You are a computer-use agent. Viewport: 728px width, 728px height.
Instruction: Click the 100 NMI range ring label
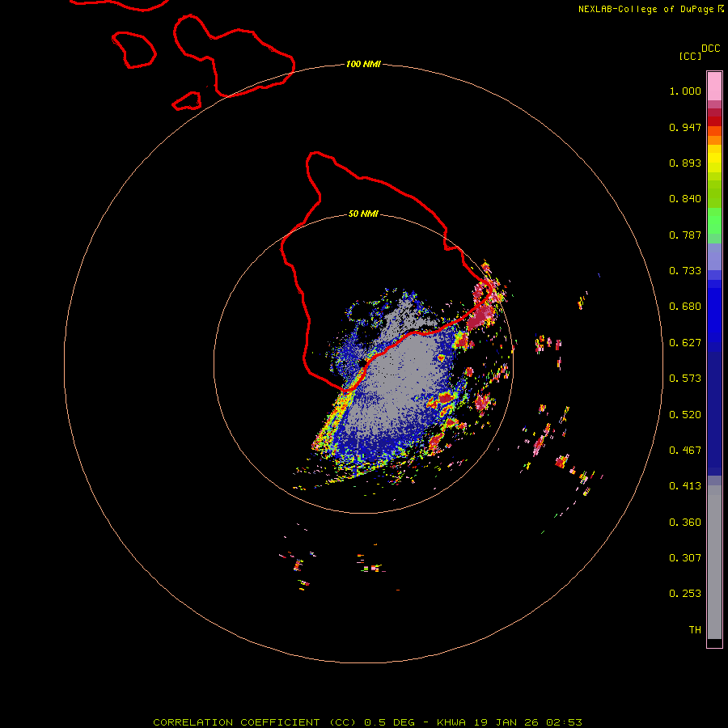(x=363, y=64)
